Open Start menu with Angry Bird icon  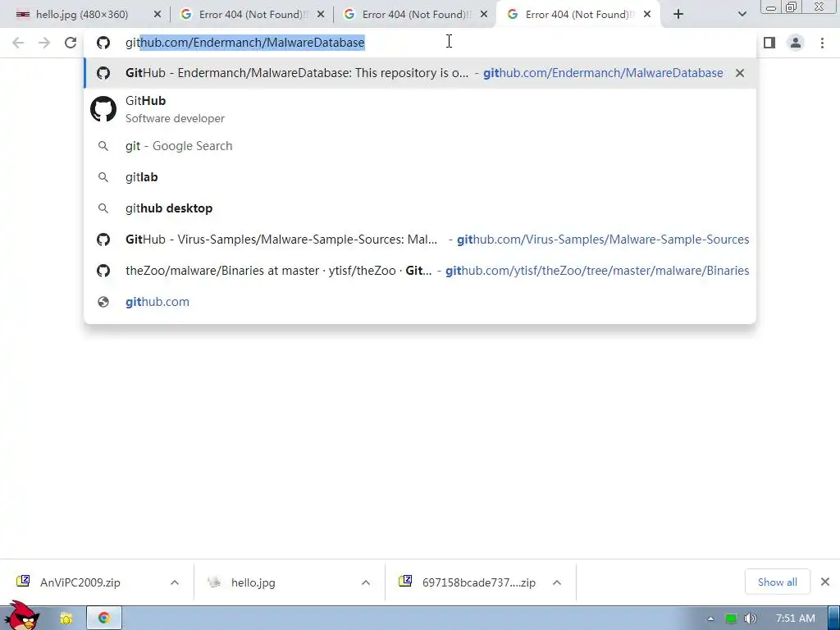[24, 617]
